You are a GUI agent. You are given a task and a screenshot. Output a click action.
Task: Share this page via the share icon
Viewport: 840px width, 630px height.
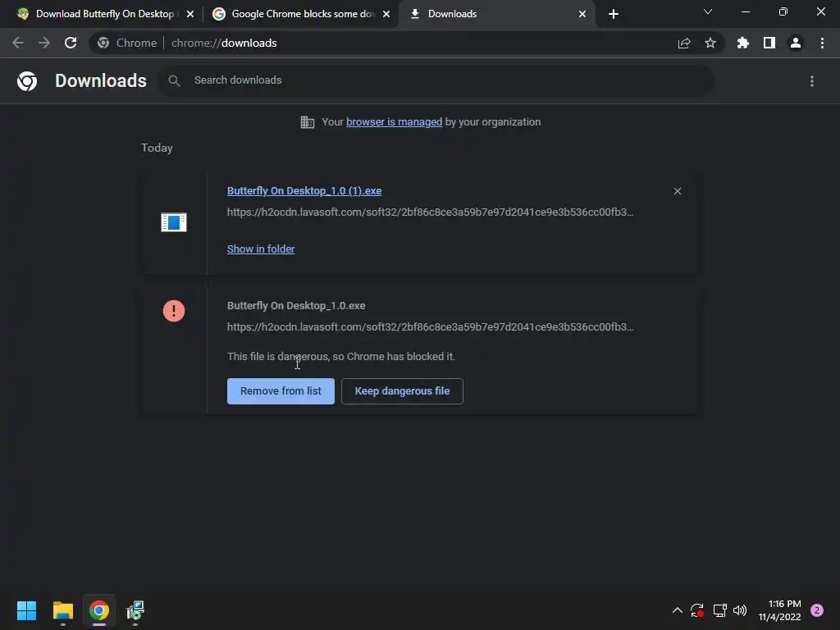684,43
